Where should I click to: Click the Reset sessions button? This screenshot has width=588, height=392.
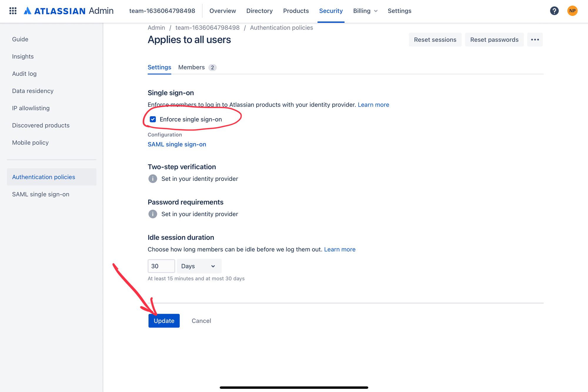tap(435, 40)
